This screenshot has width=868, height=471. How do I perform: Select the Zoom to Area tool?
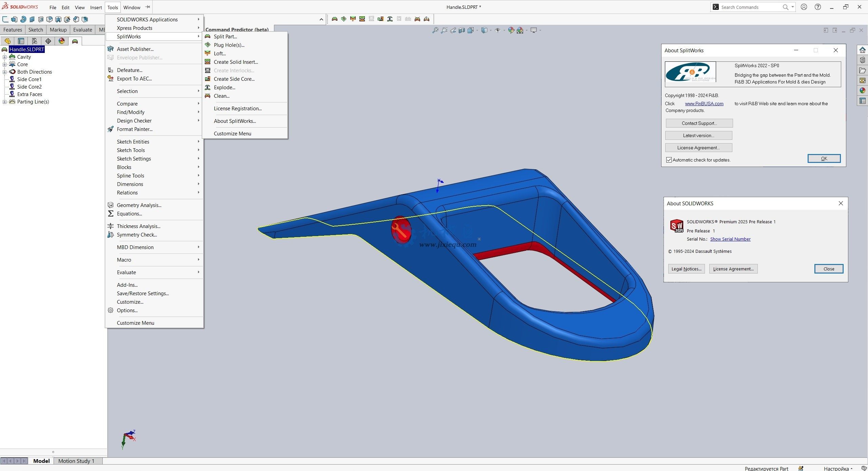pyautogui.click(x=444, y=30)
